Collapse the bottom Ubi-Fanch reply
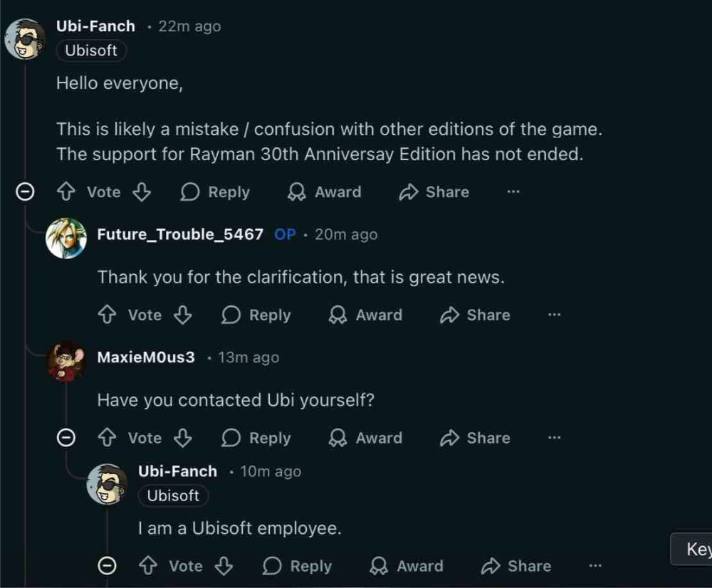 [107, 566]
